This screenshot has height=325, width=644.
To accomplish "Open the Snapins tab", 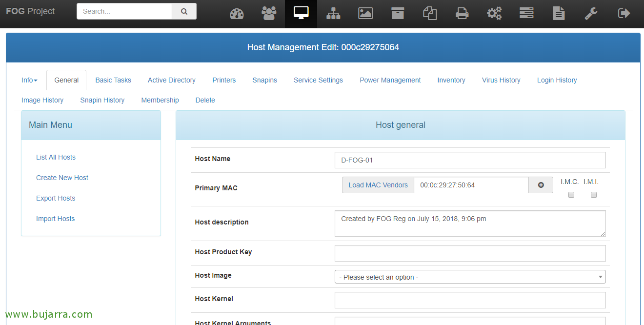I will (265, 80).
